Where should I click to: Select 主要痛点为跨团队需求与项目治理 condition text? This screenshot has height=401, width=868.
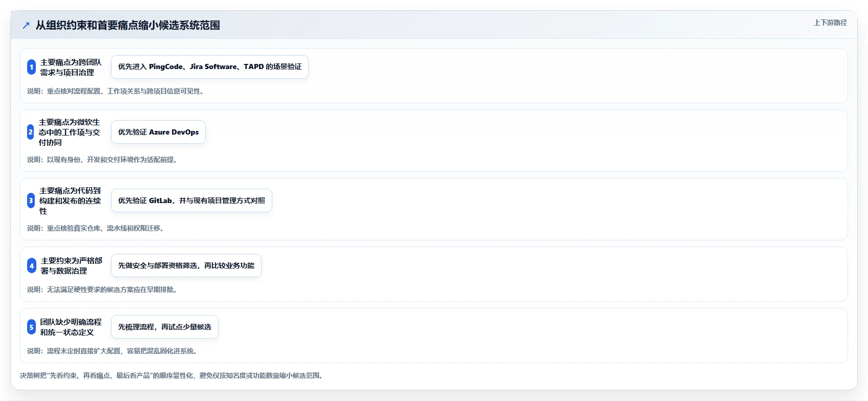pos(71,67)
